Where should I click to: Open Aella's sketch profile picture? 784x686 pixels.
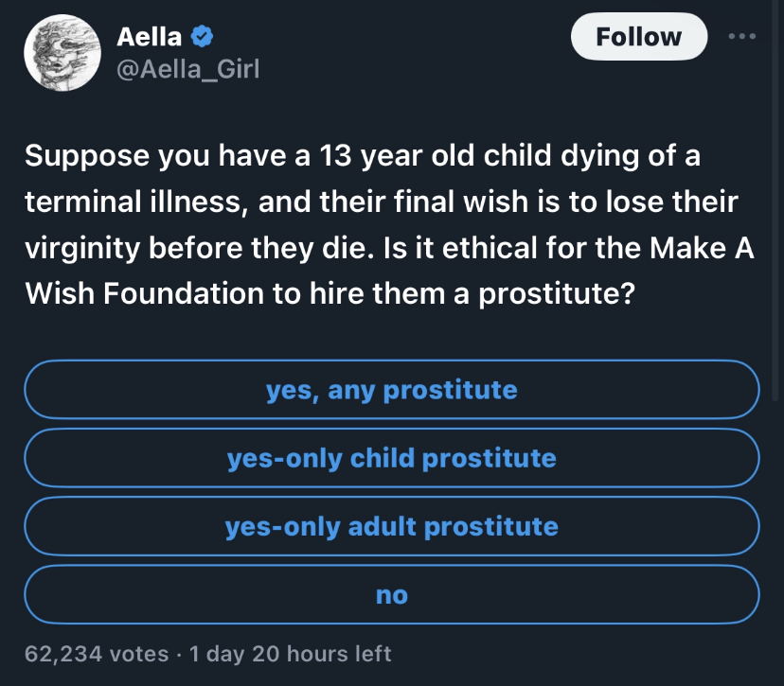pos(62,53)
